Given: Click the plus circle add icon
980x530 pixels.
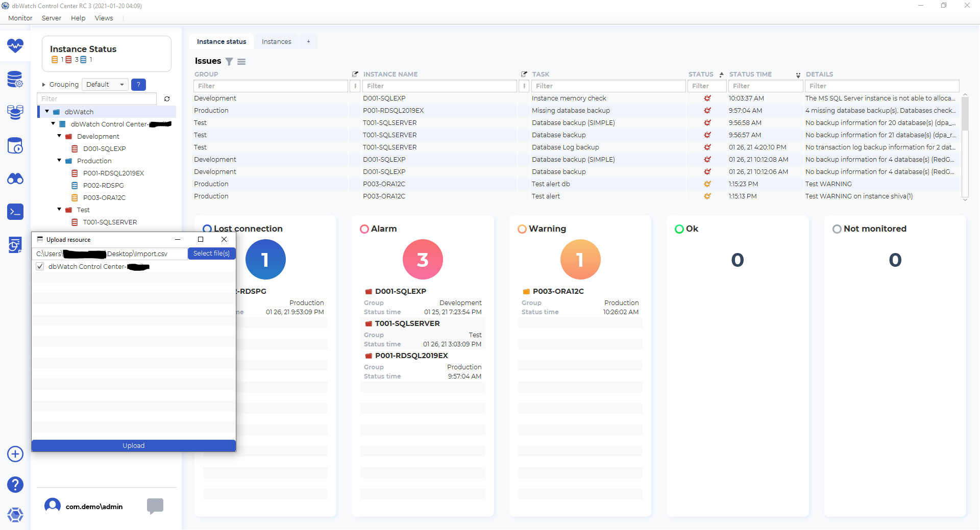Looking at the screenshot, I should [x=15, y=454].
